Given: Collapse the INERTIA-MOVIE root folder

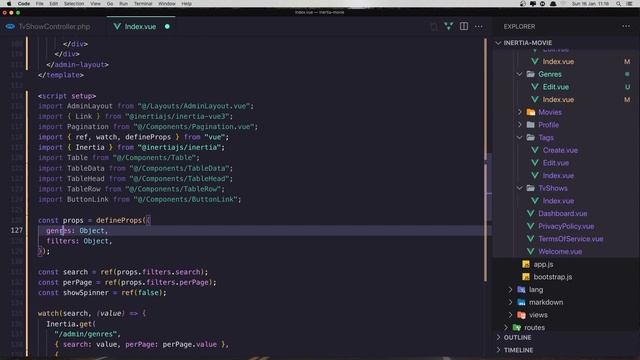Looking at the screenshot, I should [498, 43].
